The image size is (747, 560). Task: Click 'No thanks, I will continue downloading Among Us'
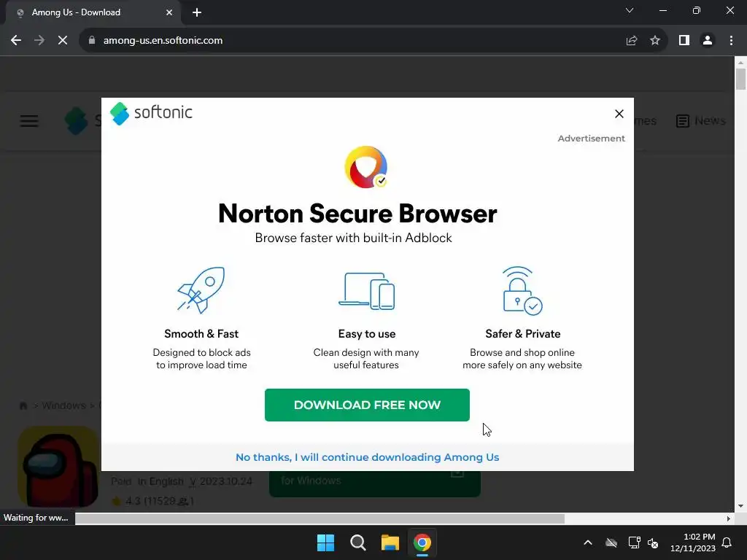[x=368, y=457]
